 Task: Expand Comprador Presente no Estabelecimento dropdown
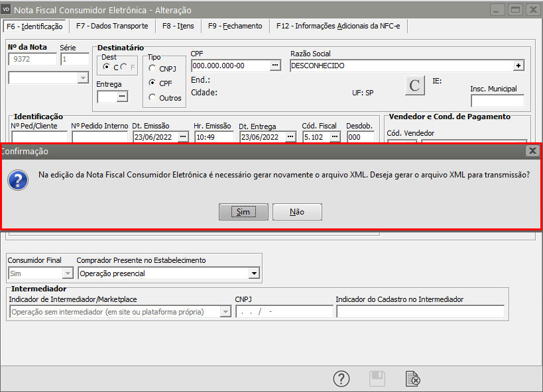(x=254, y=273)
